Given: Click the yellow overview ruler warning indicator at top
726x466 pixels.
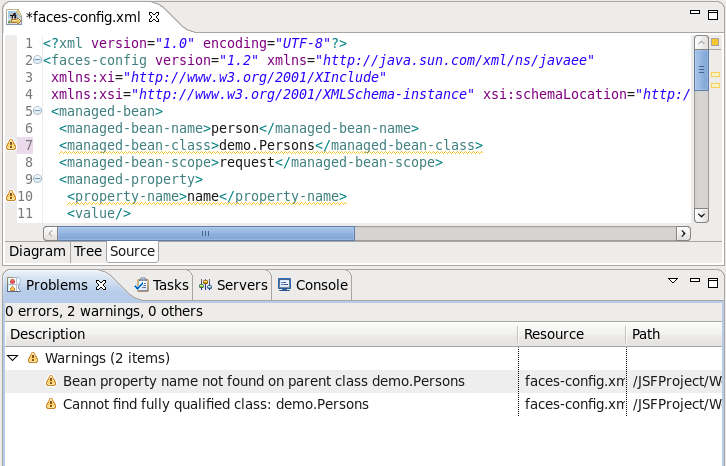Looking at the screenshot, I should [715, 42].
